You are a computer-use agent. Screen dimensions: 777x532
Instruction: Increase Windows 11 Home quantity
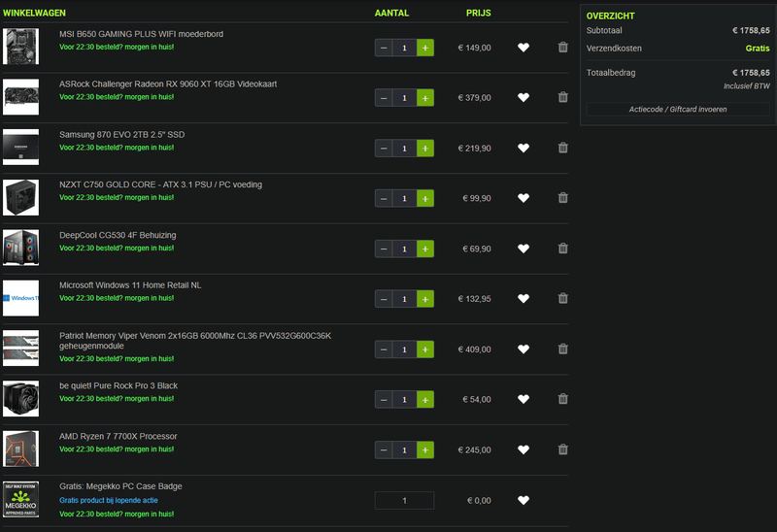pos(425,299)
